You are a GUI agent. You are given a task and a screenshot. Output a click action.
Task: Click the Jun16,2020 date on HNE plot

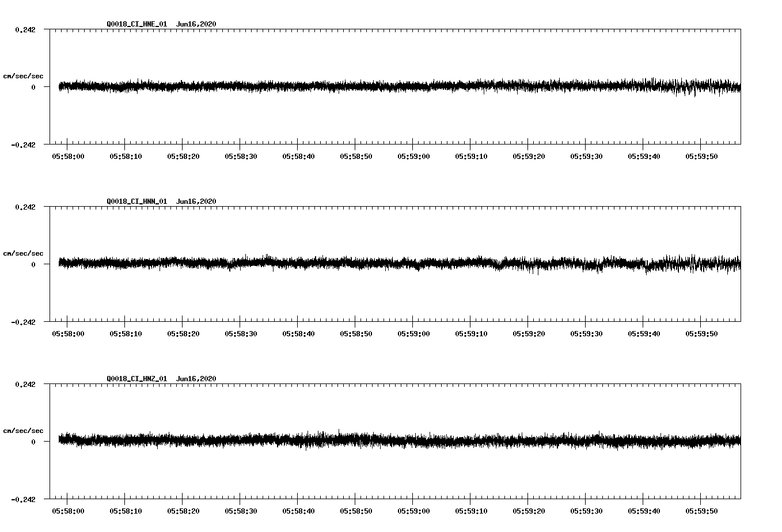coord(196,24)
